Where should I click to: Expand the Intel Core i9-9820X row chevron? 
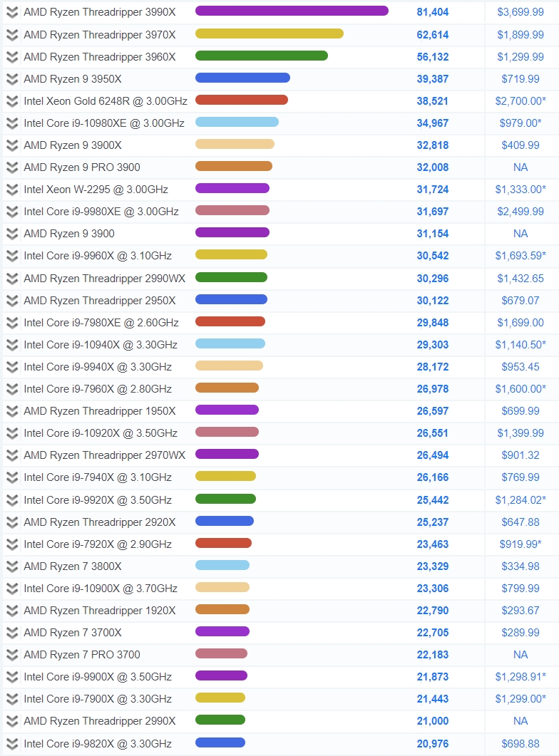(12, 743)
